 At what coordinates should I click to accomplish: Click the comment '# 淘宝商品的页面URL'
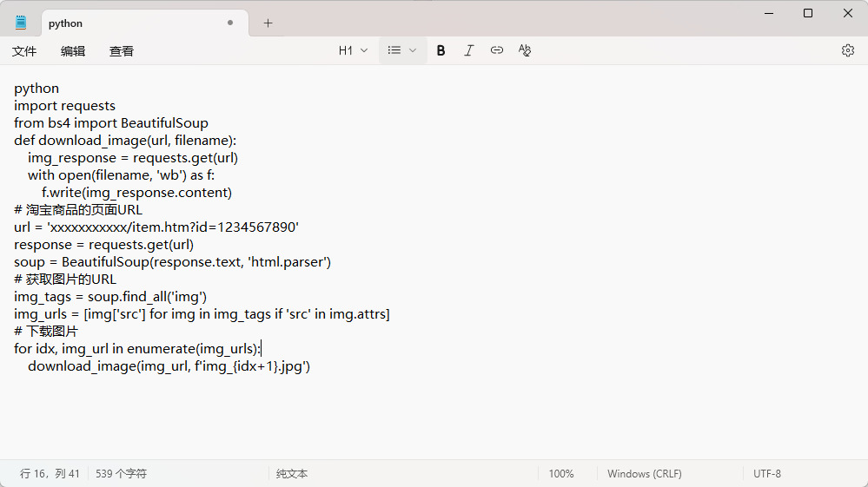(x=78, y=209)
